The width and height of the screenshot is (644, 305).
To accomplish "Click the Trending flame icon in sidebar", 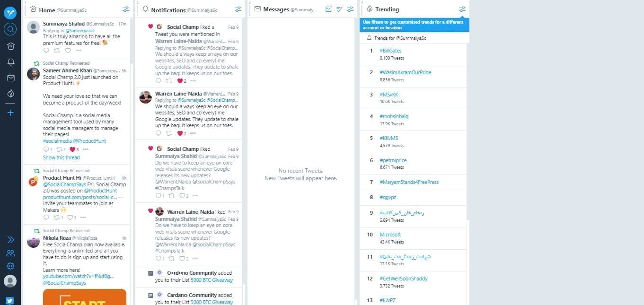I will coord(10,94).
